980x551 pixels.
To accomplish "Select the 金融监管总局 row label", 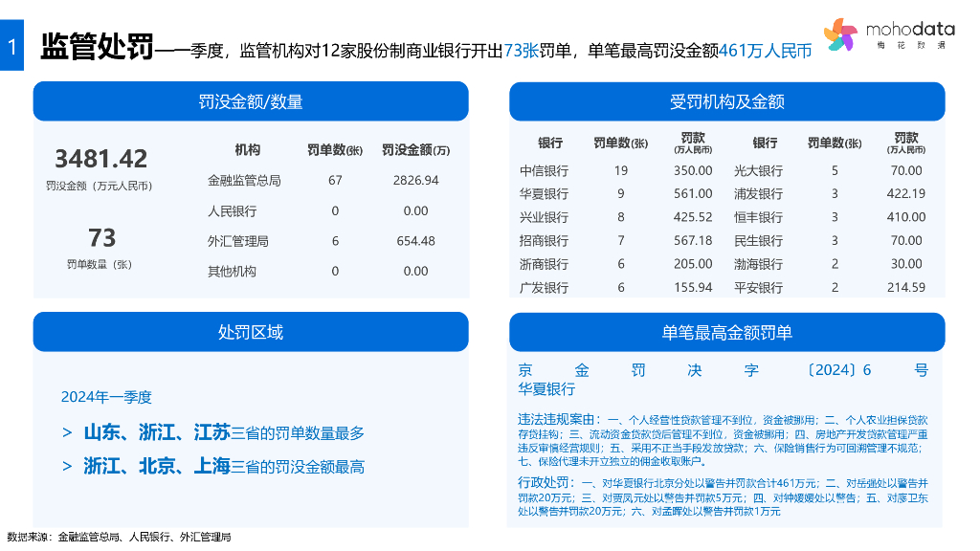I will coord(244,181).
